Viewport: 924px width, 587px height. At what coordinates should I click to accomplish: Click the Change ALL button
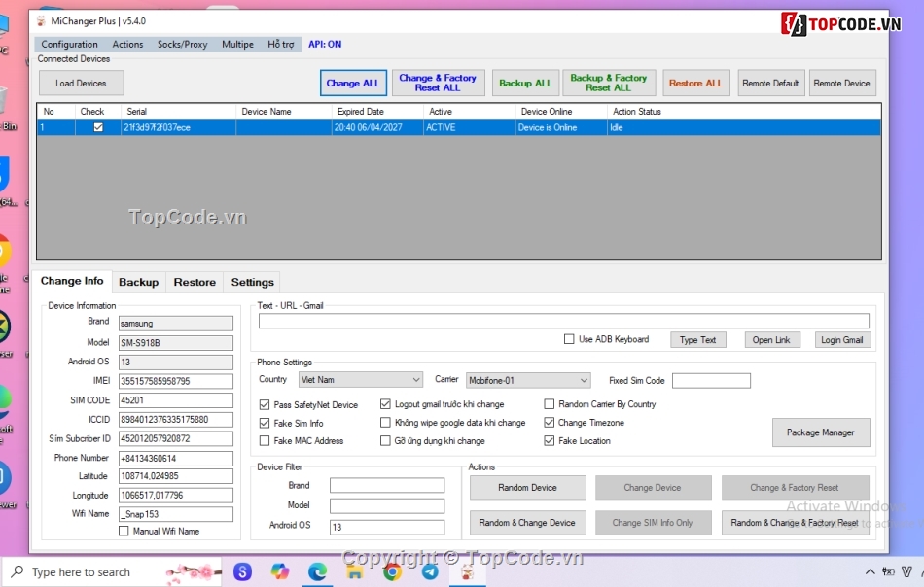353,83
